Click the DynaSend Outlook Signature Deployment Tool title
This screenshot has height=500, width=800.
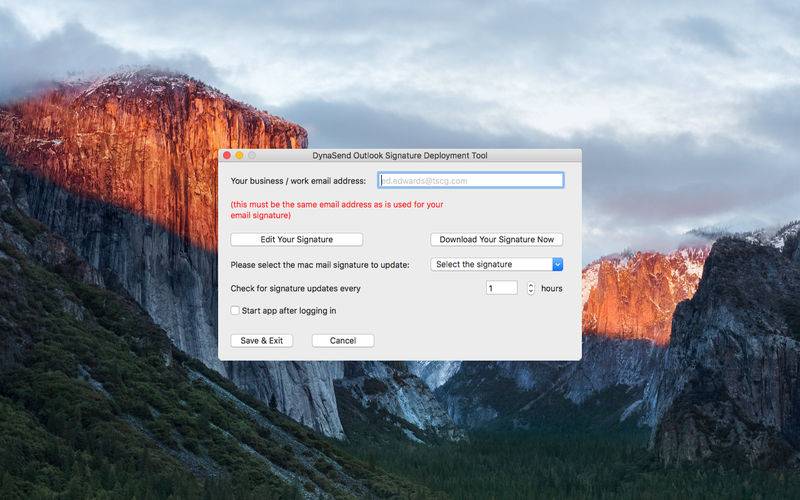coord(399,155)
